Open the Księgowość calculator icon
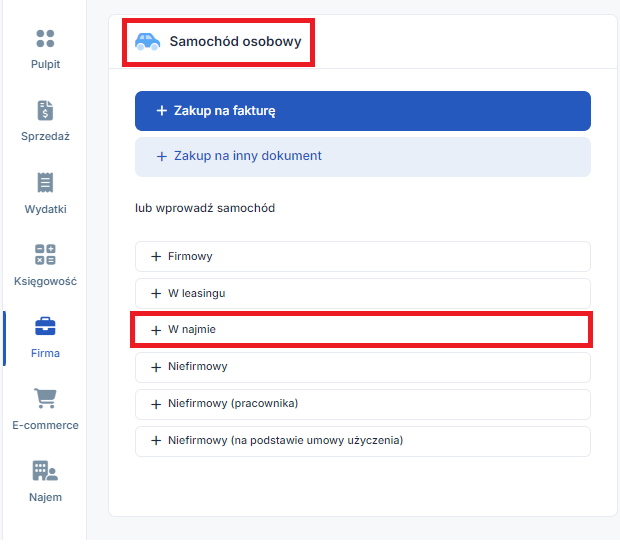Screen dimensions: 620x545 click(45, 254)
